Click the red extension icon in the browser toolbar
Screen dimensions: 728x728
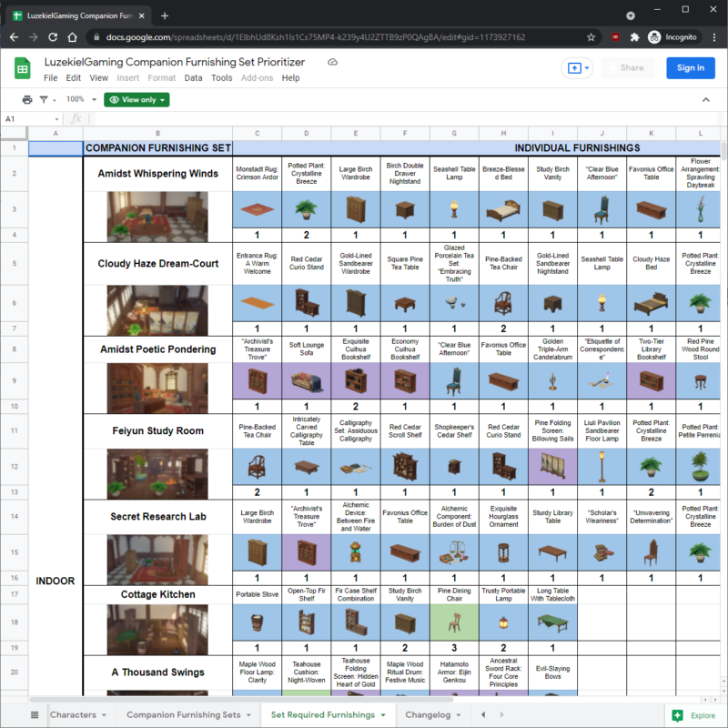(614, 37)
